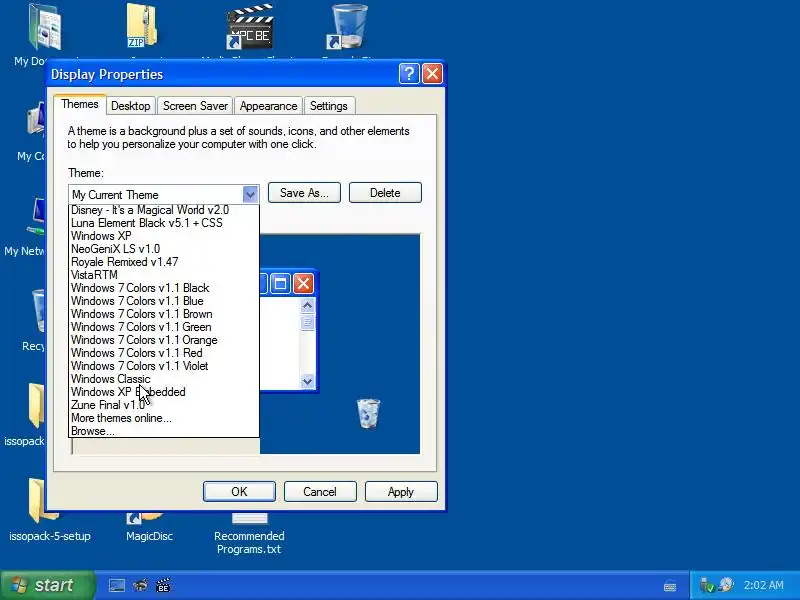Click the Safely Remove Hardware tray icon
The width and height of the screenshot is (800, 600).
pyautogui.click(x=707, y=585)
